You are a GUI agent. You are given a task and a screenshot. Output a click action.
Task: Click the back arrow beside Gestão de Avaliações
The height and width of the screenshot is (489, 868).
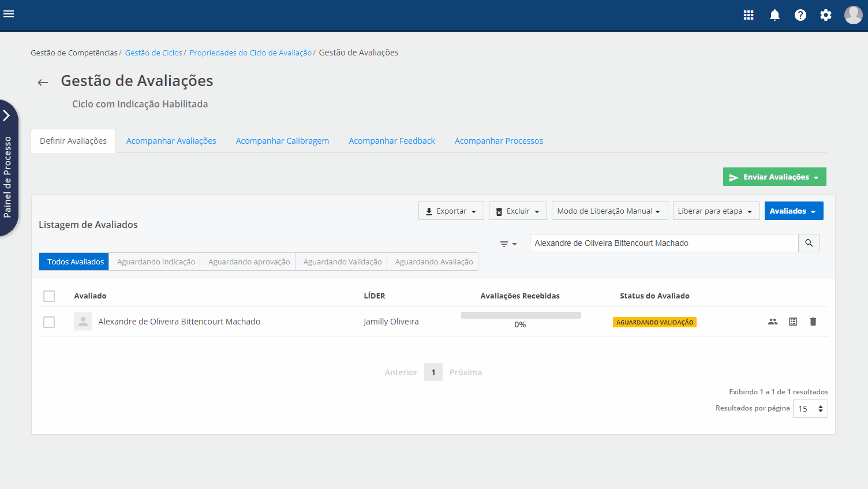43,83
